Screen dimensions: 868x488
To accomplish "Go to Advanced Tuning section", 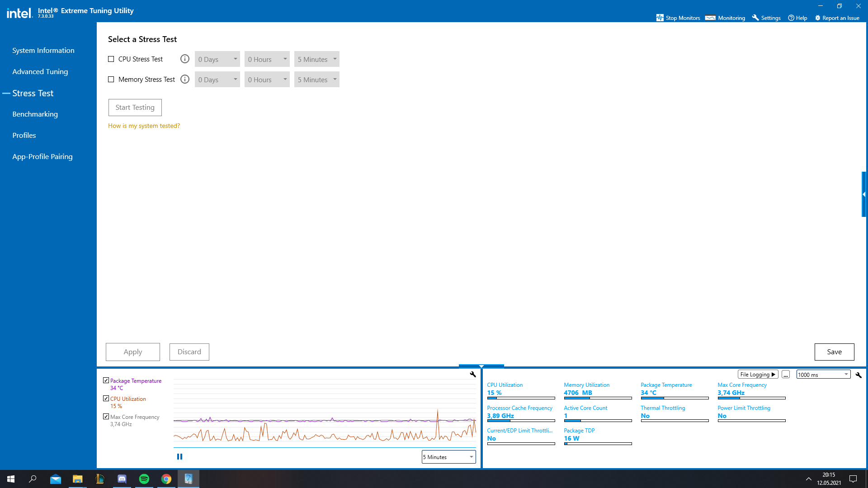I will tap(40, 71).
